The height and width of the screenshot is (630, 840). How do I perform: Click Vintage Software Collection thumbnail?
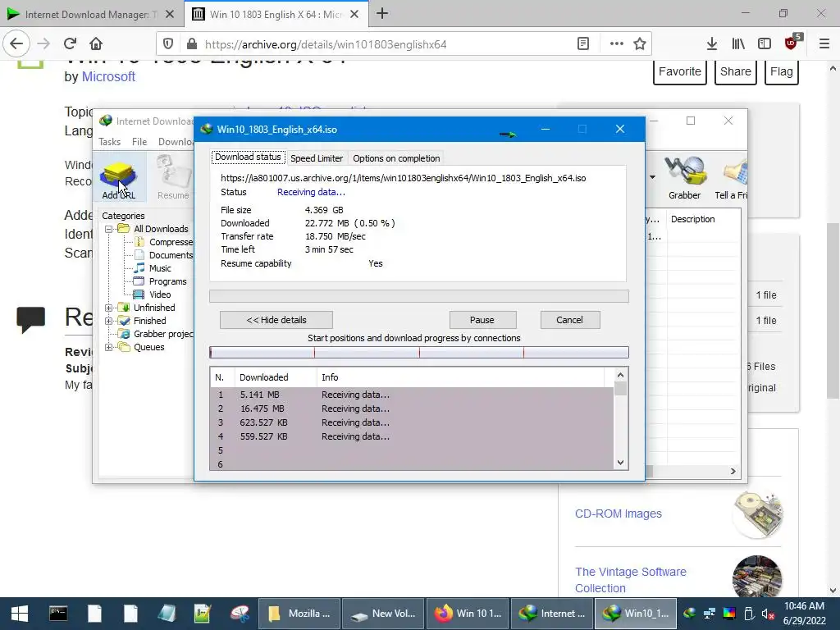(757, 577)
